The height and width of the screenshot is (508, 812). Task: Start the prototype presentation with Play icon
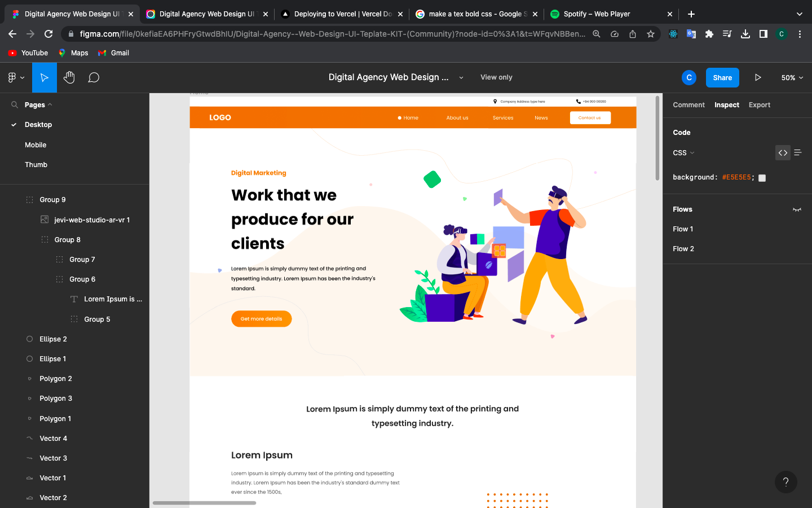[758, 77]
